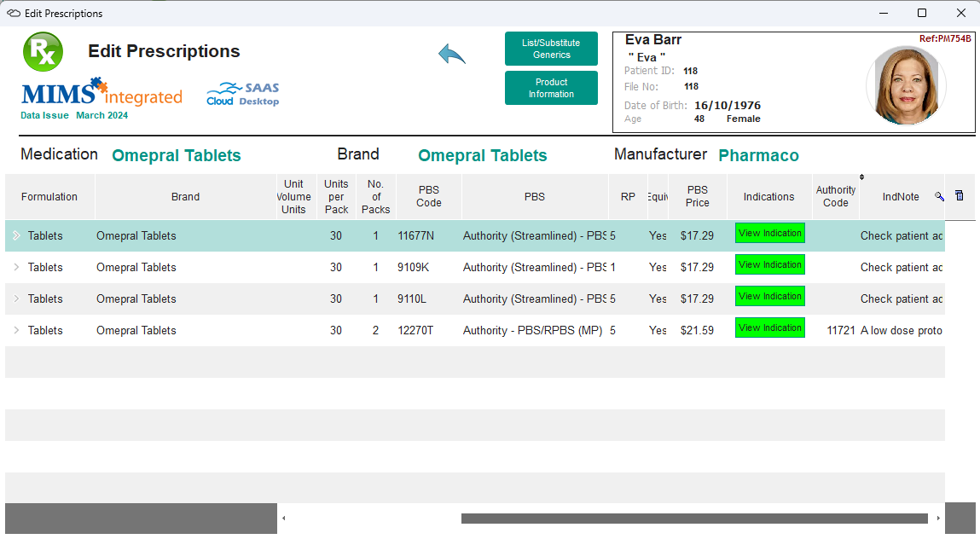The height and width of the screenshot is (539, 980).
Task: Click the Authority Code column header
Action: 836,197
